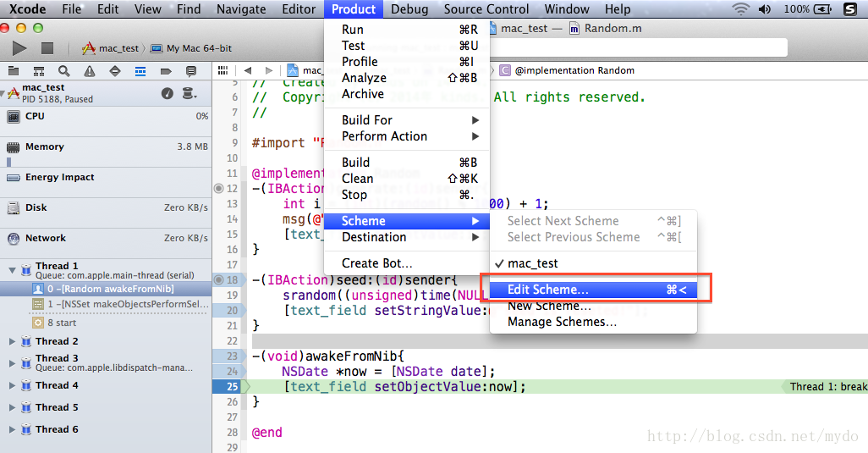
Task: Choose Clean from the Product menu
Action: (x=407, y=179)
